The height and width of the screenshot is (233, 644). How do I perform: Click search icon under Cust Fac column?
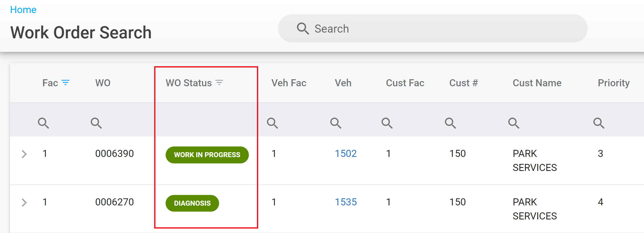pyautogui.click(x=387, y=123)
